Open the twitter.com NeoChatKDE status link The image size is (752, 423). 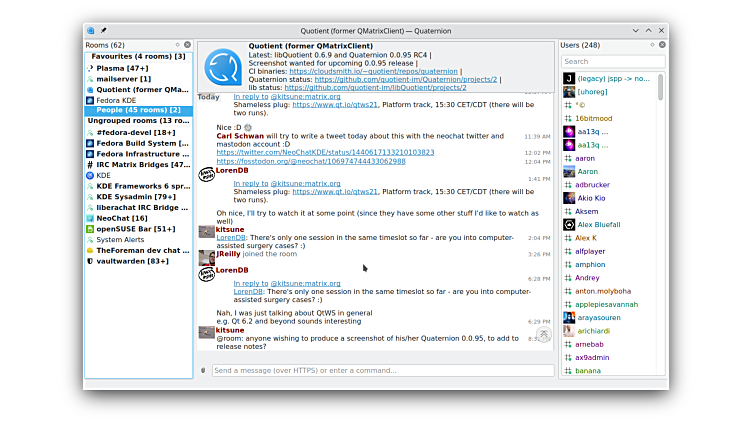[325, 152]
